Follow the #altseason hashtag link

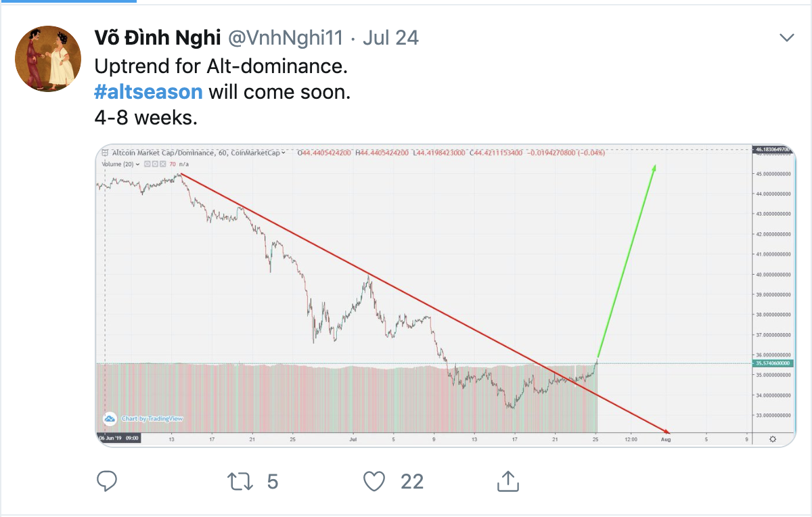tap(148, 91)
